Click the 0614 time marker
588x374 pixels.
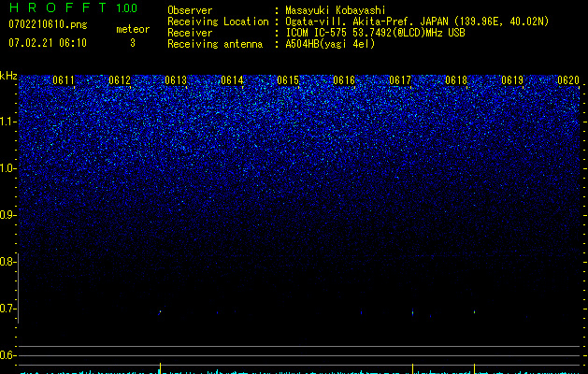232,80
